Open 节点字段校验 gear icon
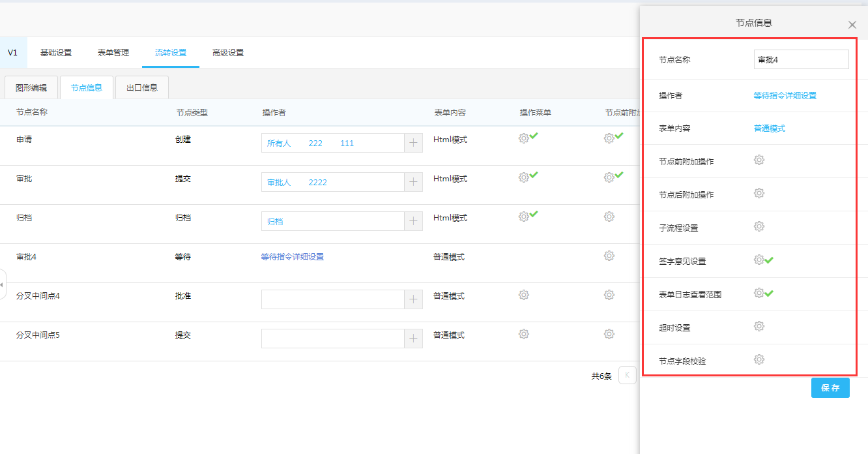Screen dimensions: 868x454 pos(759,360)
